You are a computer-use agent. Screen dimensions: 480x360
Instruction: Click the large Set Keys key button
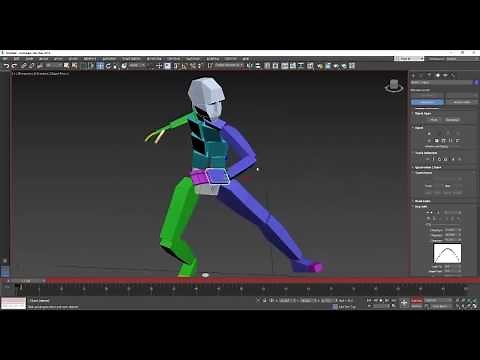[x=404, y=303]
